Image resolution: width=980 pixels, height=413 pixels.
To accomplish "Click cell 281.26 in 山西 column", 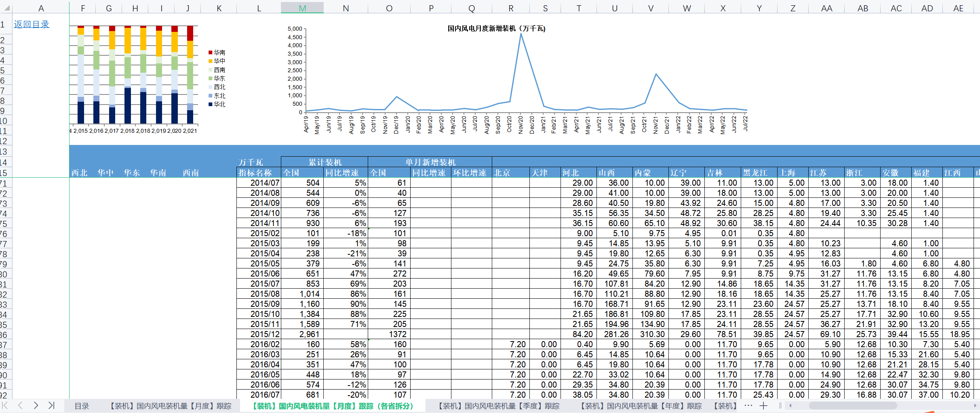I will (614, 334).
